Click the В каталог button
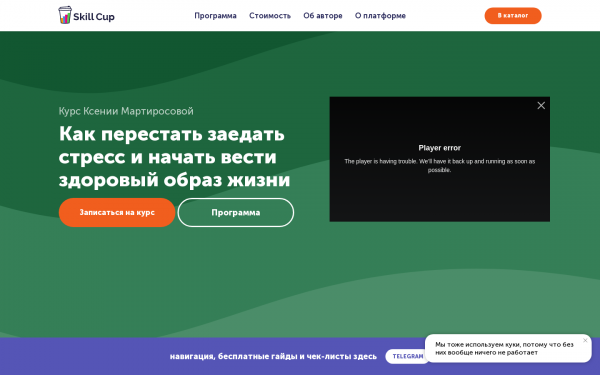The width and height of the screenshot is (600, 375). pos(513,16)
